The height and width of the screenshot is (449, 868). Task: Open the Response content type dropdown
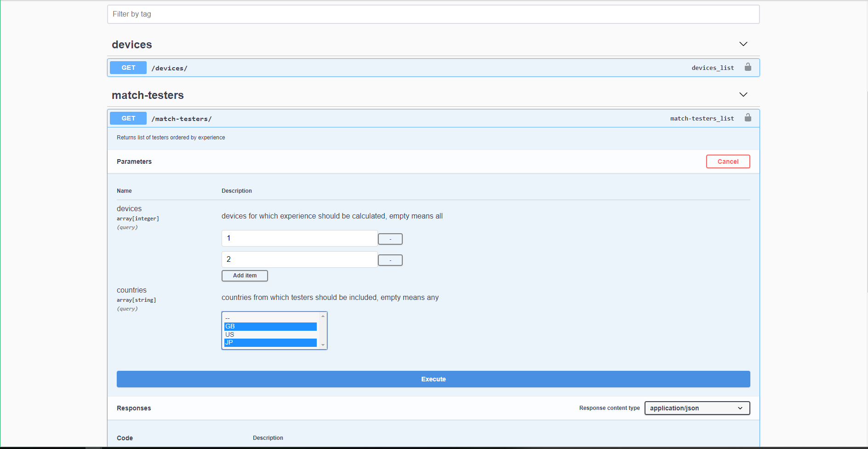pos(697,408)
